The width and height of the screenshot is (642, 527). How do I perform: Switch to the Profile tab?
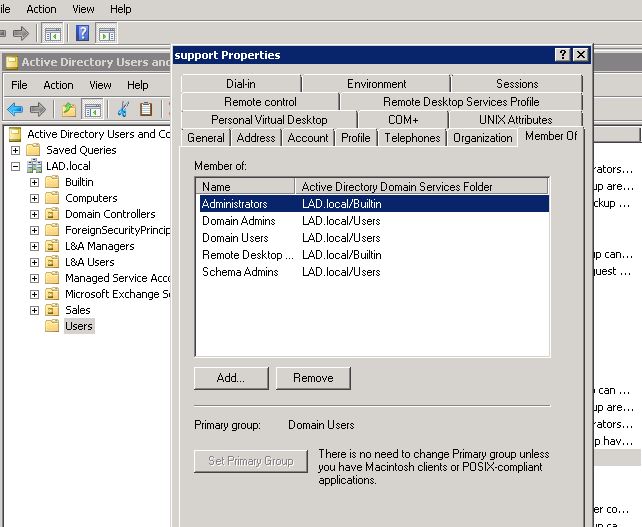point(355,138)
